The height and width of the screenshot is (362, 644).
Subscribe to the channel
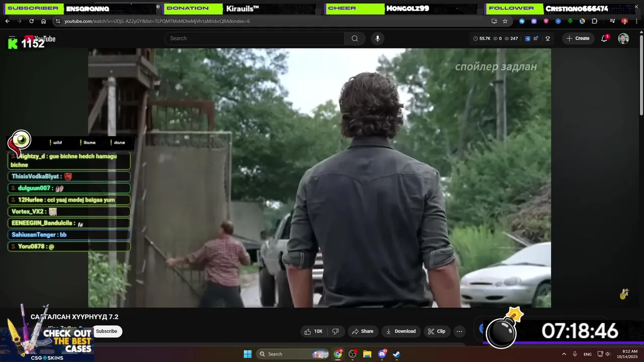point(107,331)
